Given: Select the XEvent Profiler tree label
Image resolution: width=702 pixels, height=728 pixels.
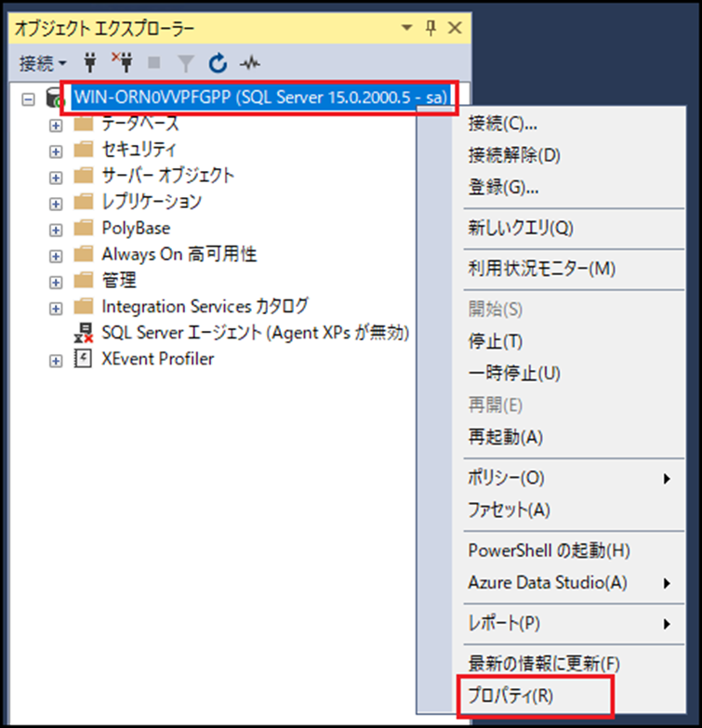Looking at the screenshot, I should [x=158, y=359].
